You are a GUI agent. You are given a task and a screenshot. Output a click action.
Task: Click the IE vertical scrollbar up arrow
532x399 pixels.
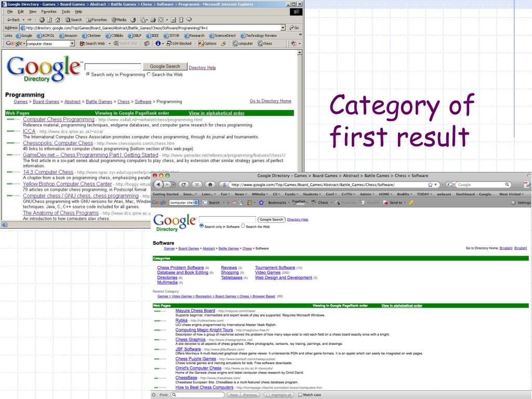click(300, 53)
